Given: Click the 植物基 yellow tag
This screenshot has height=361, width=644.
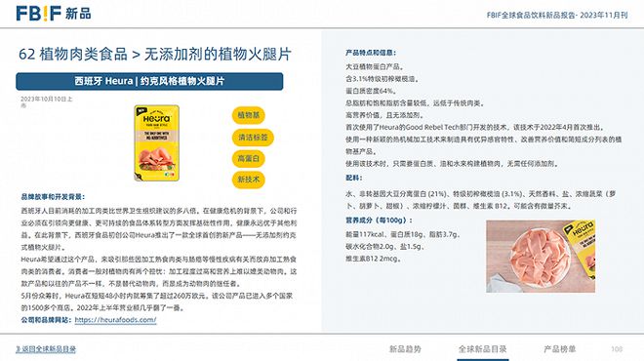Looking at the screenshot, I should 249,115.
